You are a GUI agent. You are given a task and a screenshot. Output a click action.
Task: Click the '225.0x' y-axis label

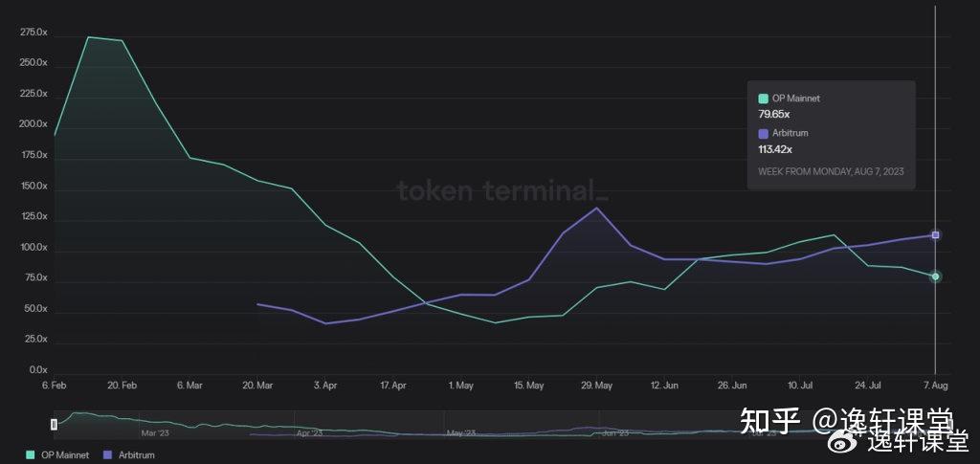(35, 94)
